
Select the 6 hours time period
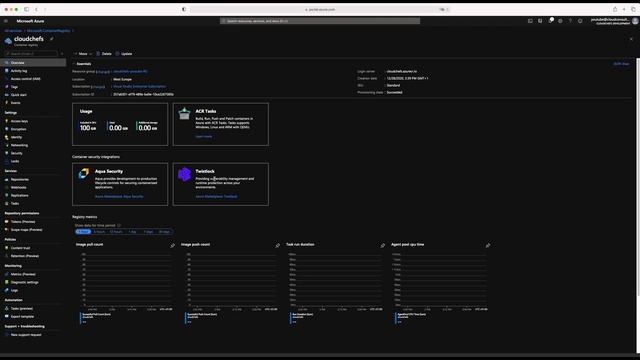(x=99, y=232)
